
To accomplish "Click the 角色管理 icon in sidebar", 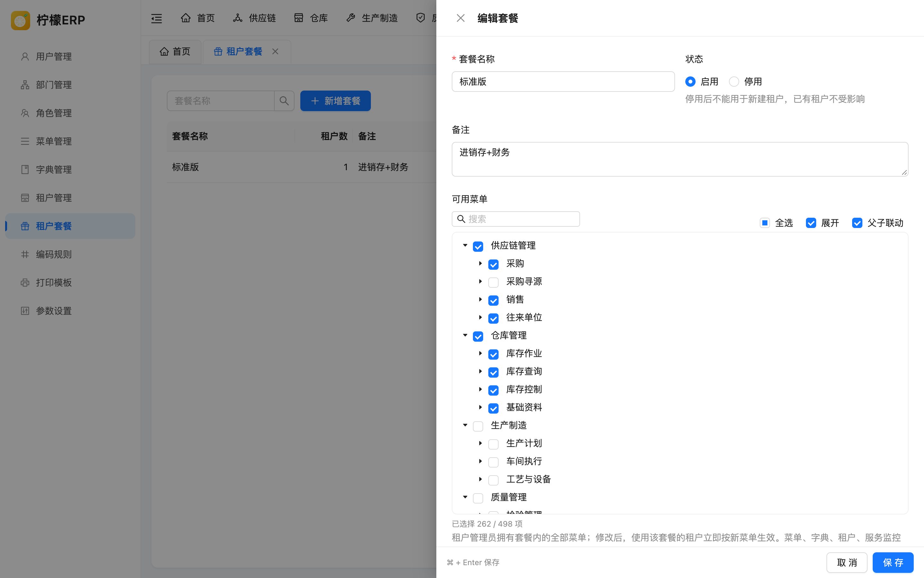I will pos(25,113).
